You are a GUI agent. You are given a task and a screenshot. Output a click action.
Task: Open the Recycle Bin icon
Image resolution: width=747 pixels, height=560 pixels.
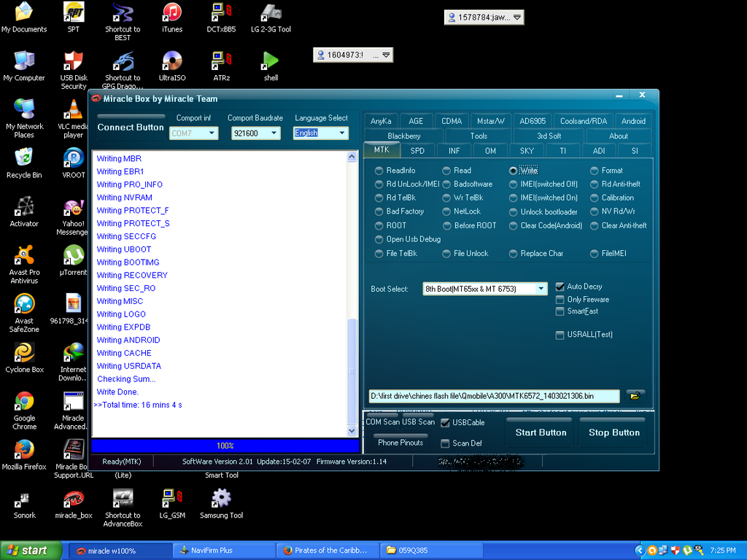pyautogui.click(x=24, y=163)
